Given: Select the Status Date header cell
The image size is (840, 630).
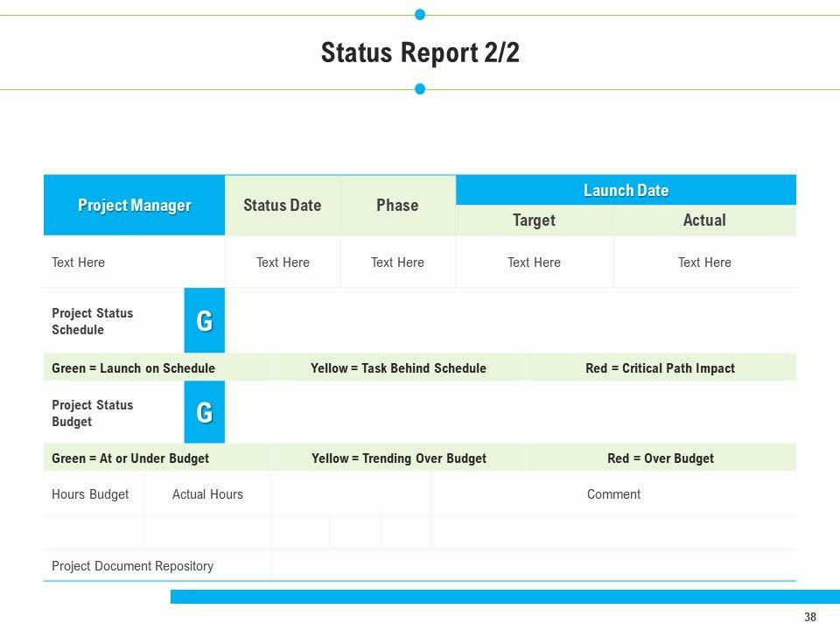Looking at the screenshot, I should 282,206.
